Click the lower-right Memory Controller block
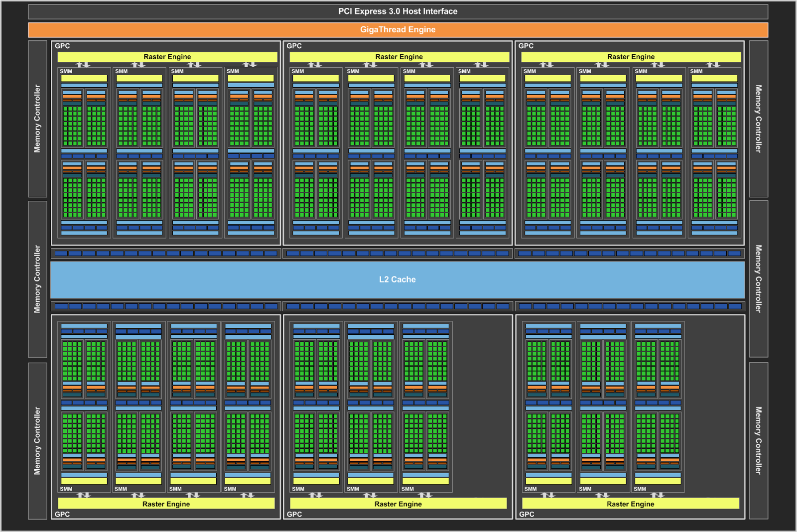 (758, 441)
